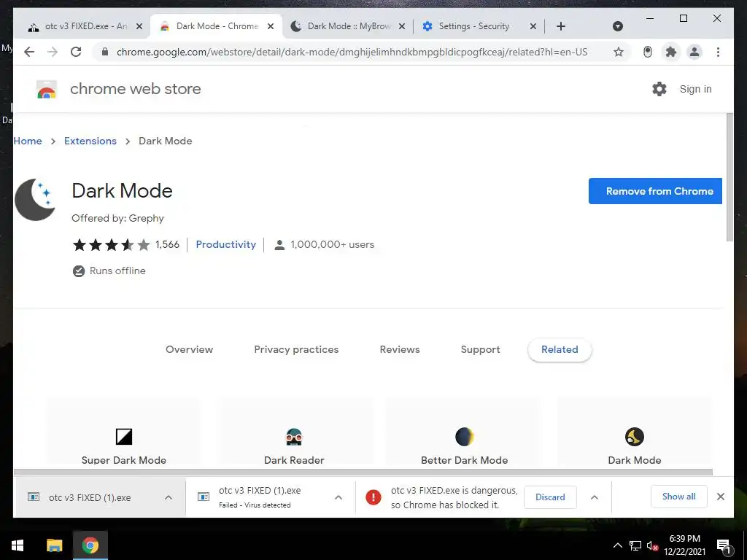This screenshot has height=560, width=747.
Task: Switch to Reviews tab
Action: (400, 349)
